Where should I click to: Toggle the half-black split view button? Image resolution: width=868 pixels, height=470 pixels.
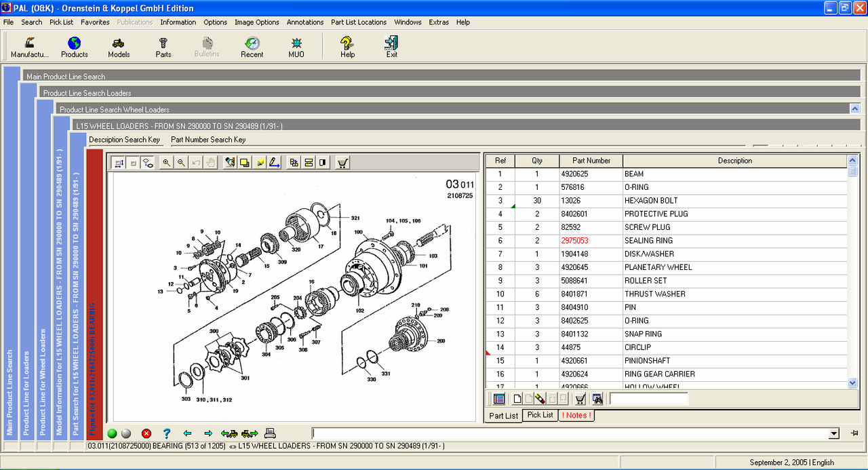pyautogui.click(x=323, y=163)
